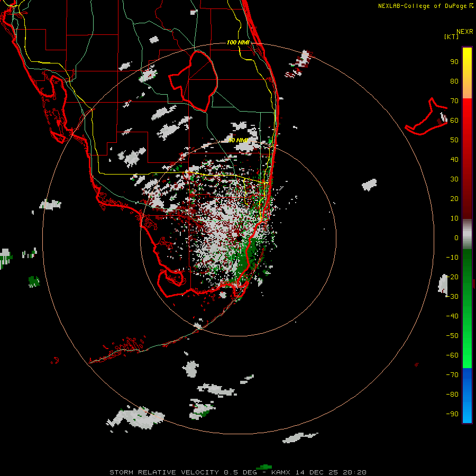Select the -40 value on the velocity scale
This screenshot has height=476, width=476.
coord(452,316)
